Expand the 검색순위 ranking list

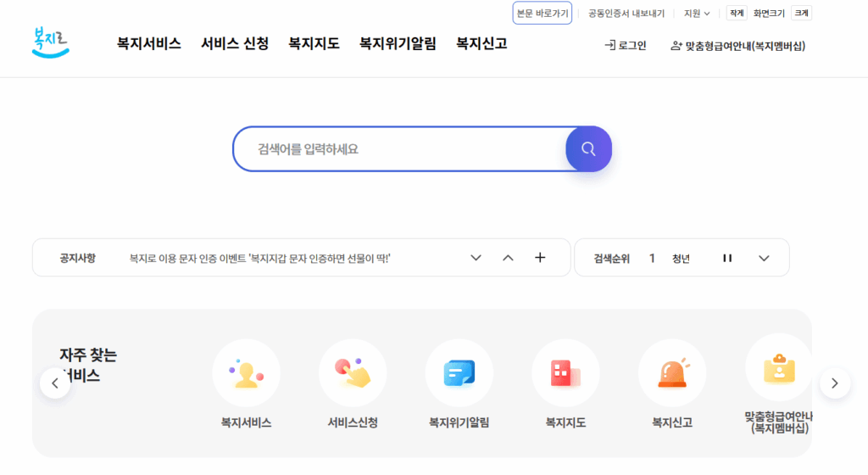pos(764,258)
